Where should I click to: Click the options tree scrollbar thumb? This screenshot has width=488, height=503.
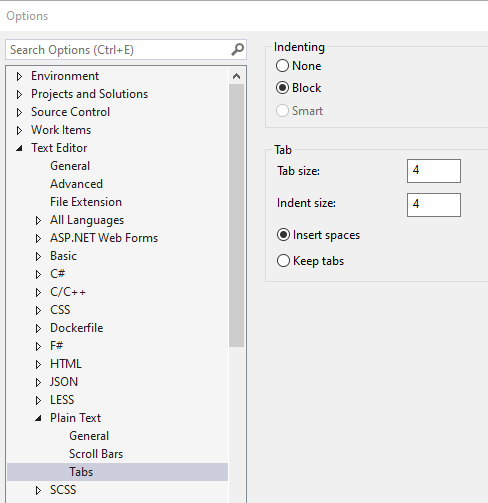point(236,216)
